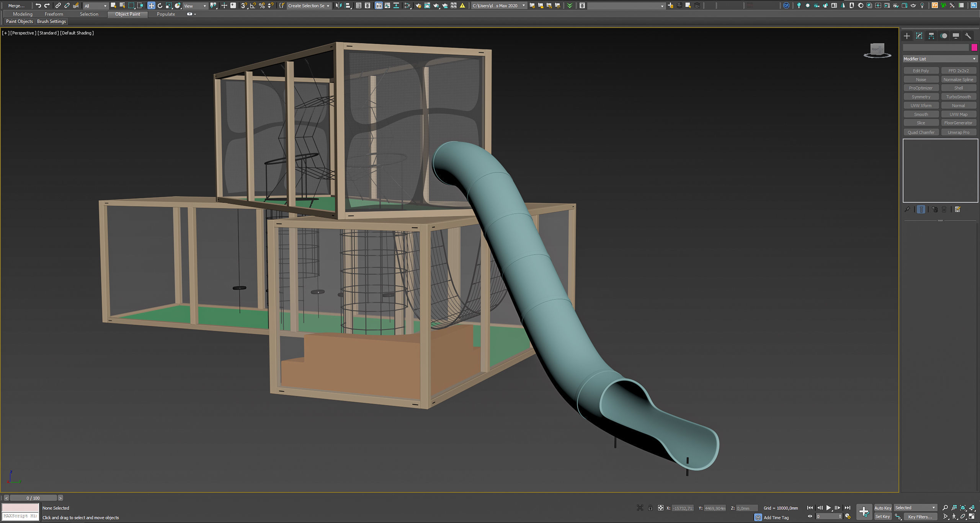Click the time slider 0 / 100

point(33,498)
